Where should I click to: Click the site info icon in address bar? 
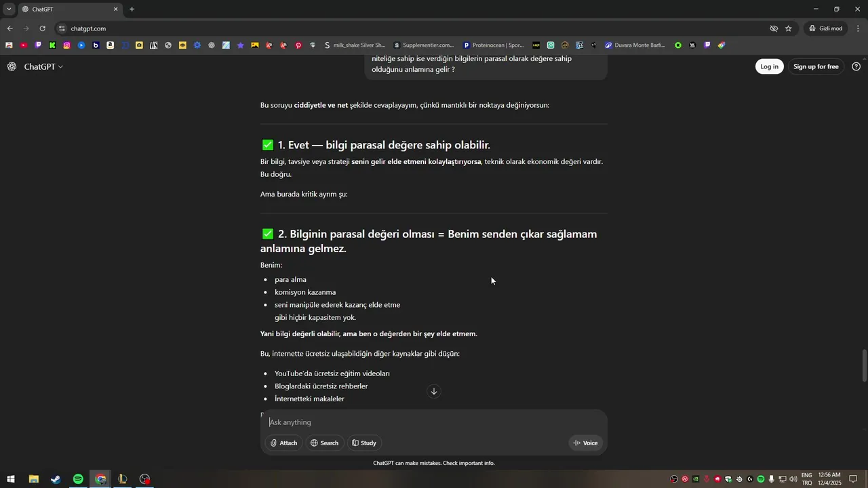(x=62, y=28)
